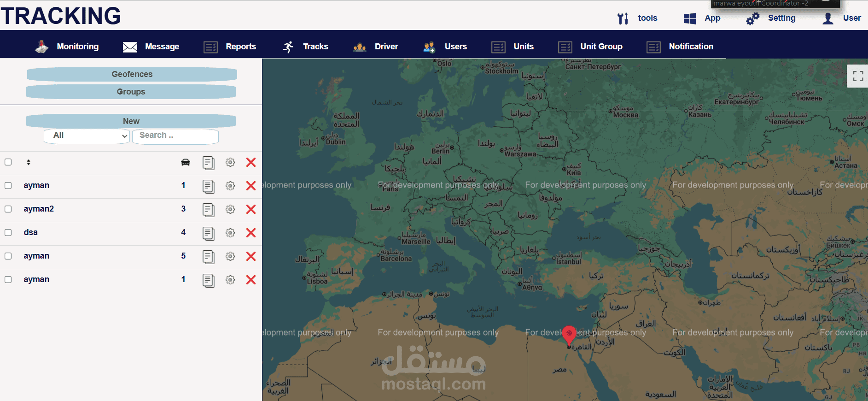868x401 pixels.
Task: Click the number 4 in dsa row
Action: (183, 232)
